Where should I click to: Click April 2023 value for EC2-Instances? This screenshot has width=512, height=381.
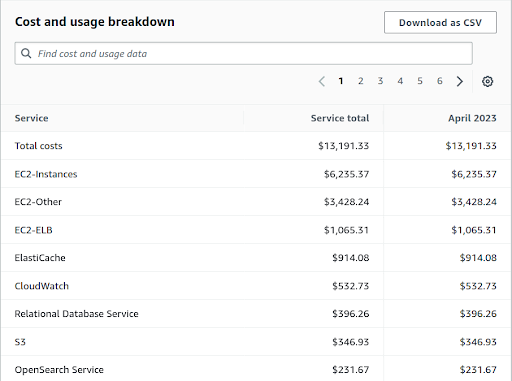[474, 174]
